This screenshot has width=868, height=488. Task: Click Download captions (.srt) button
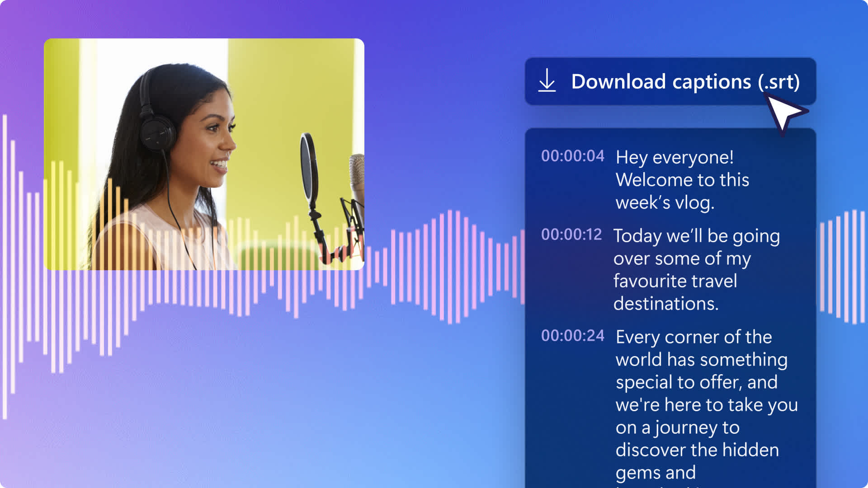[x=670, y=81]
